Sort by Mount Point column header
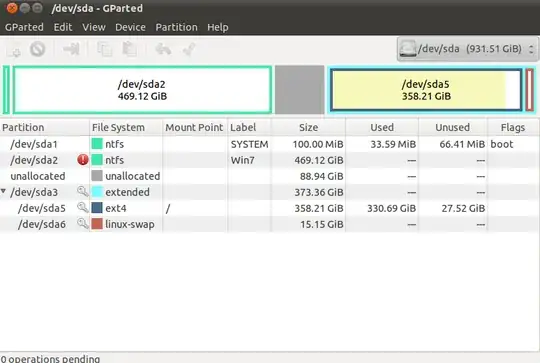This screenshot has width=540, height=363. click(x=194, y=127)
